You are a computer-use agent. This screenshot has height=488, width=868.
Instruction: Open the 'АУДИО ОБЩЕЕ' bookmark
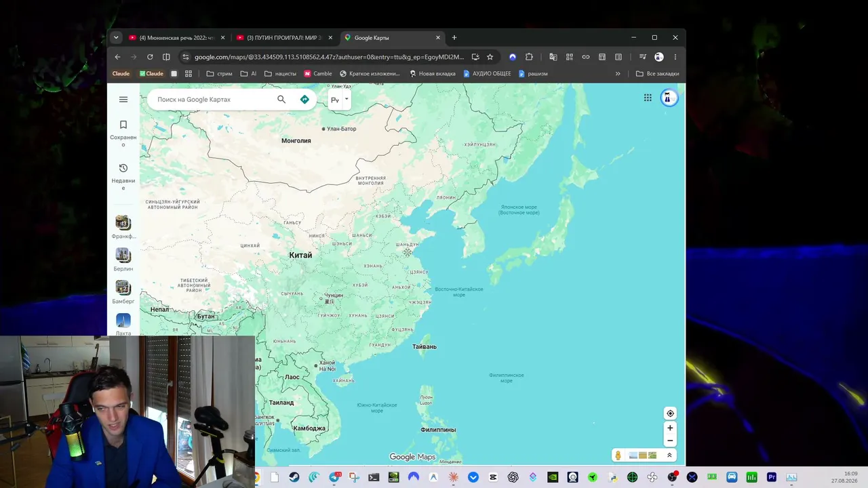tap(487, 74)
